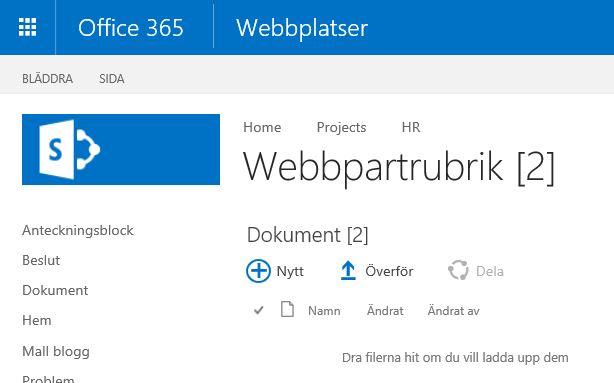Sort by the Namn column header
This screenshot has width=614, height=383.
[x=324, y=311]
